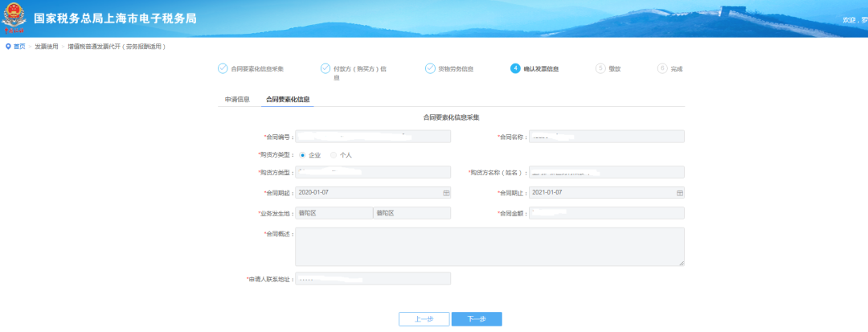Screen dimensions: 868x332
Task: Select the 企业 radio button
Action: click(x=302, y=154)
